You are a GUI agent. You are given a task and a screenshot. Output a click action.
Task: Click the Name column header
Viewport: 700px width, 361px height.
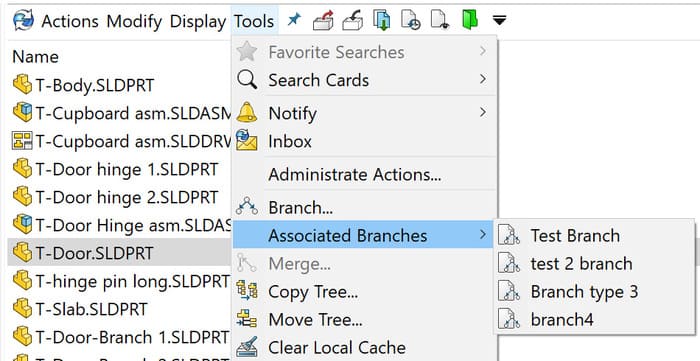35,57
